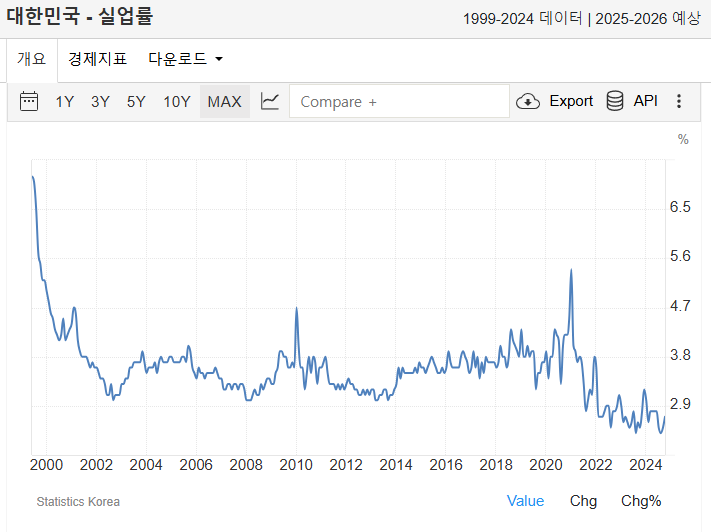Open the calendar date range picker
Viewport: 711px width, 532px height.
tap(29, 101)
